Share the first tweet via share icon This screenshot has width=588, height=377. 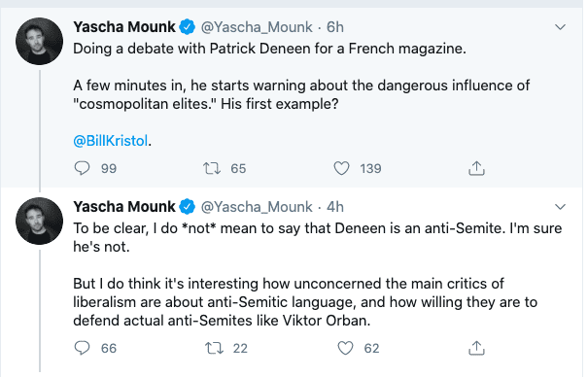(476, 168)
